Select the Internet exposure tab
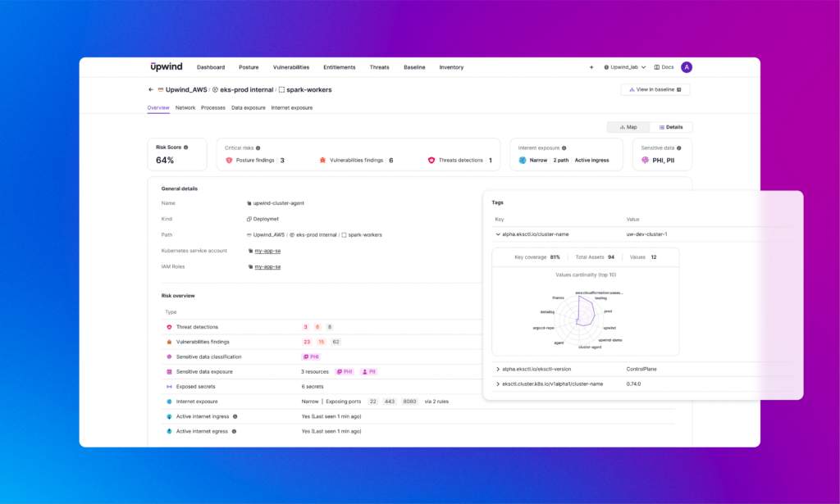Image resolution: width=840 pixels, height=504 pixels. [x=292, y=108]
